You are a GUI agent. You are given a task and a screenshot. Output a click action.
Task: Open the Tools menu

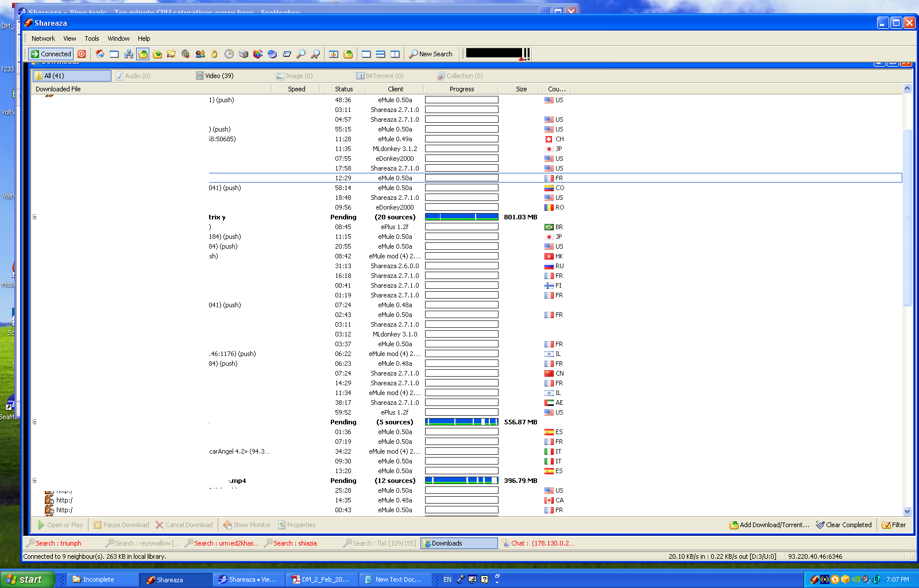(x=92, y=38)
